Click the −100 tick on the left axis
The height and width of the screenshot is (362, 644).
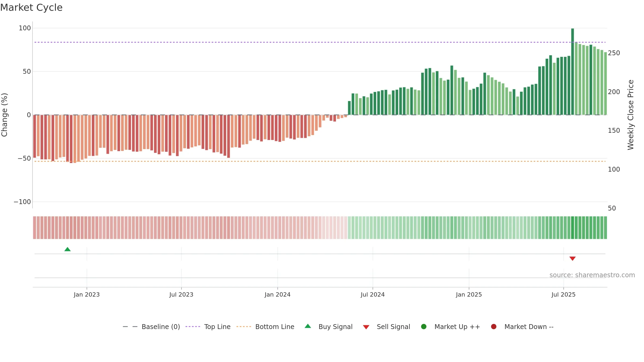[22, 202]
